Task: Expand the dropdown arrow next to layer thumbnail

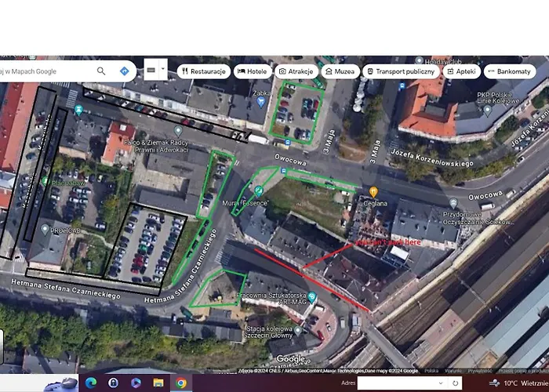Action: point(163,70)
